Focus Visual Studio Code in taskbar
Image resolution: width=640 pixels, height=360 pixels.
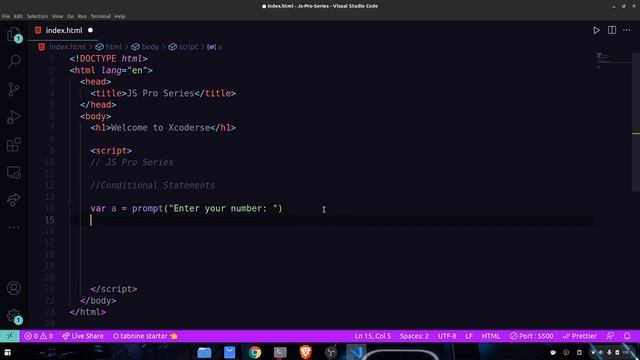tap(356, 352)
